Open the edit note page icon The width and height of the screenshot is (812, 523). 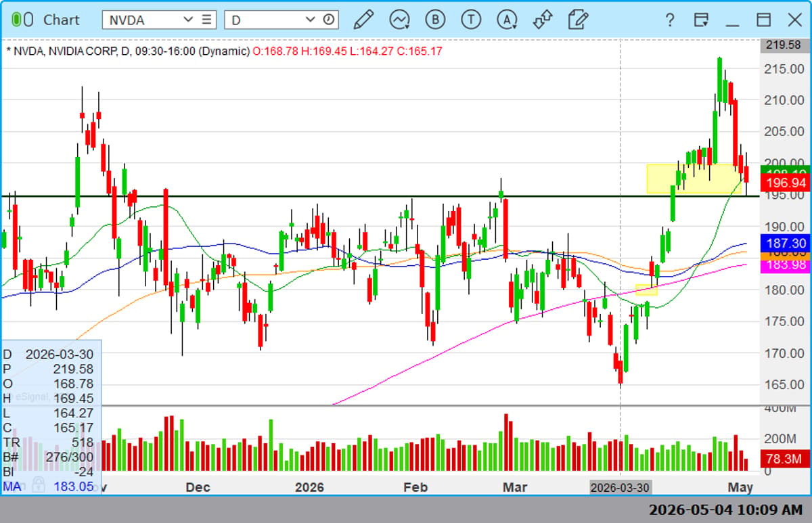coord(578,19)
